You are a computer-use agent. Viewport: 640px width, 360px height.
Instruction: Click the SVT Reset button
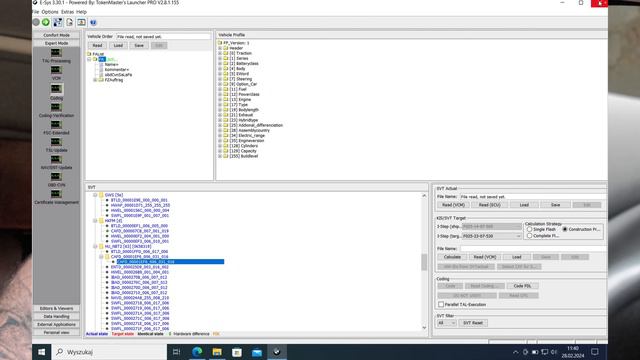click(x=473, y=323)
